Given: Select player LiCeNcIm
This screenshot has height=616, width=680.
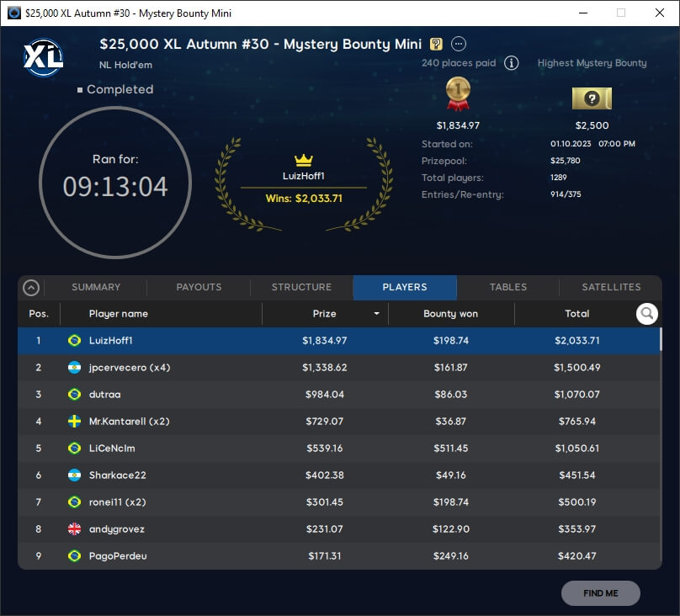Looking at the screenshot, I should 112,449.
